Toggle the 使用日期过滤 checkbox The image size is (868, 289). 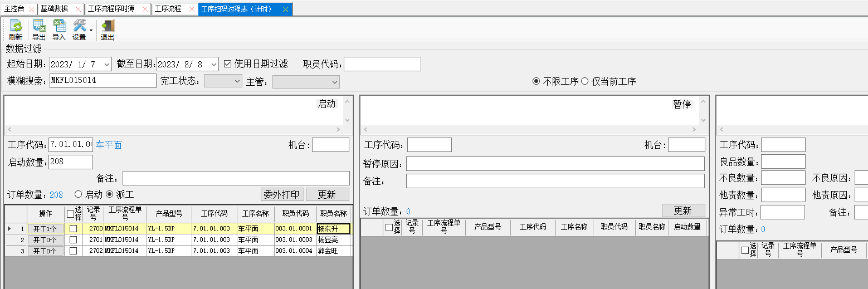coord(227,63)
